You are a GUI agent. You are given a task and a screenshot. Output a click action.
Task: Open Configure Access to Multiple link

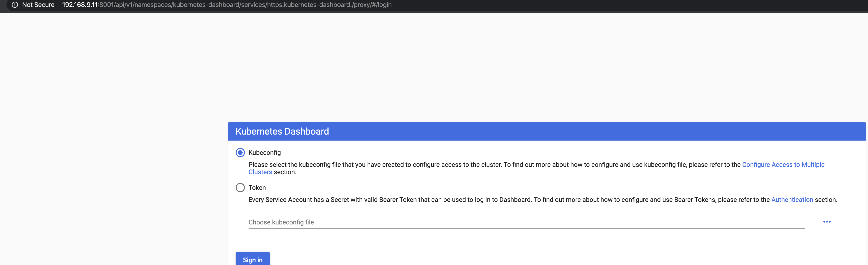point(783,165)
